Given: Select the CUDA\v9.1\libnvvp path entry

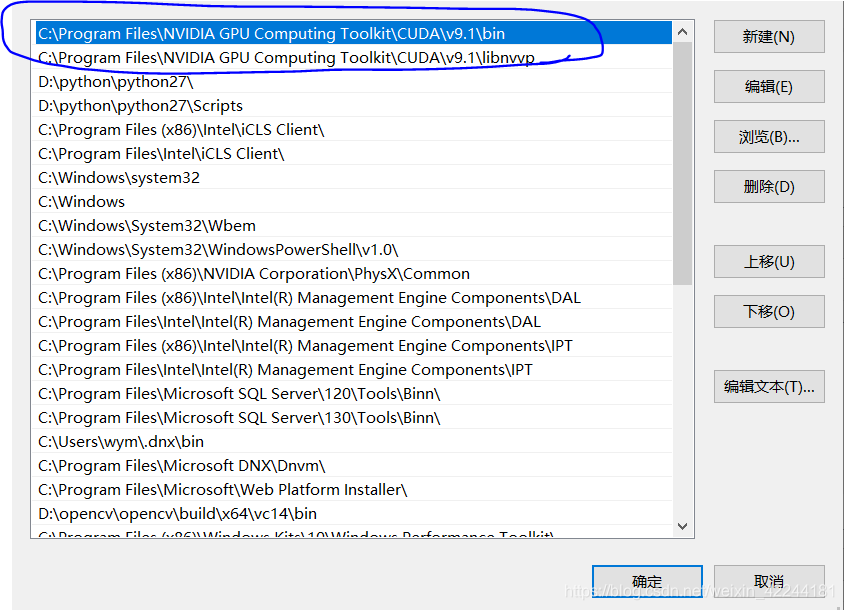Looking at the screenshot, I should click(x=354, y=57).
